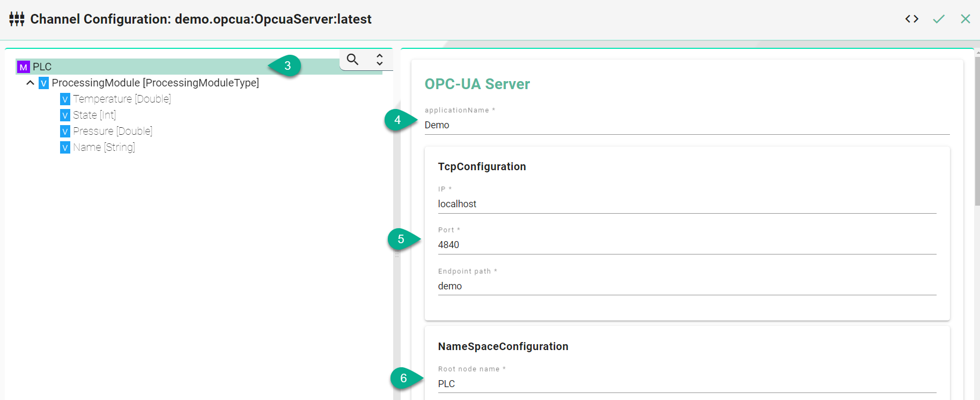Select the State [Int] tree item
Screen dimensions: 980x400
pos(94,115)
